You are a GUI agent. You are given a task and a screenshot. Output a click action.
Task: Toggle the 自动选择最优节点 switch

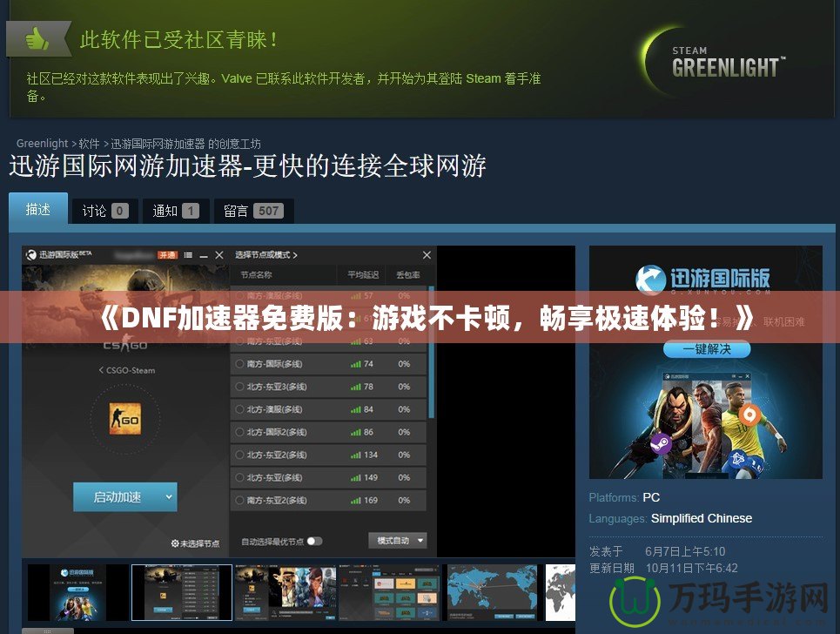(x=315, y=542)
